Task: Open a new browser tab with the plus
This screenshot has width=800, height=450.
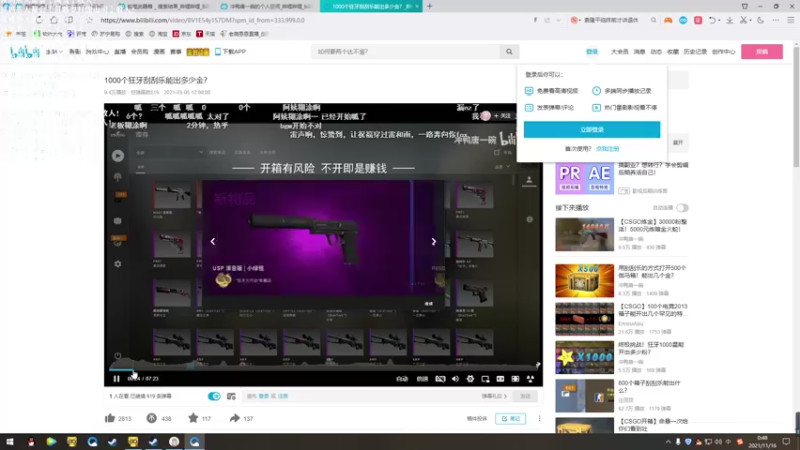Action: [430, 6]
